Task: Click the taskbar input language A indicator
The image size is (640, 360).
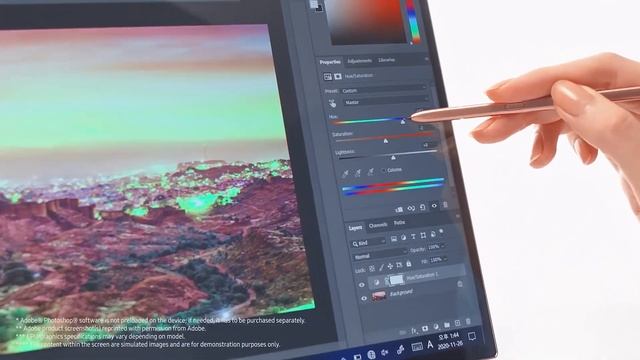Action: (430, 345)
